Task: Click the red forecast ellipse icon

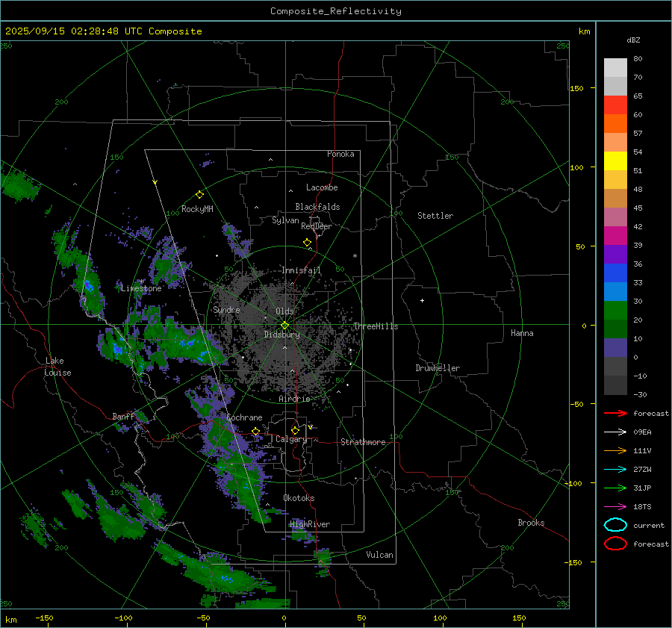Action: (x=615, y=544)
